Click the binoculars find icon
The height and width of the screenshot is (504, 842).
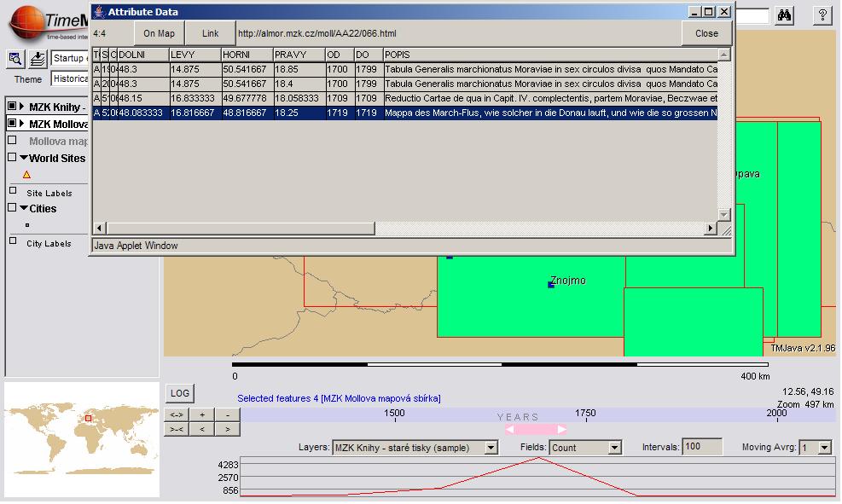[784, 15]
